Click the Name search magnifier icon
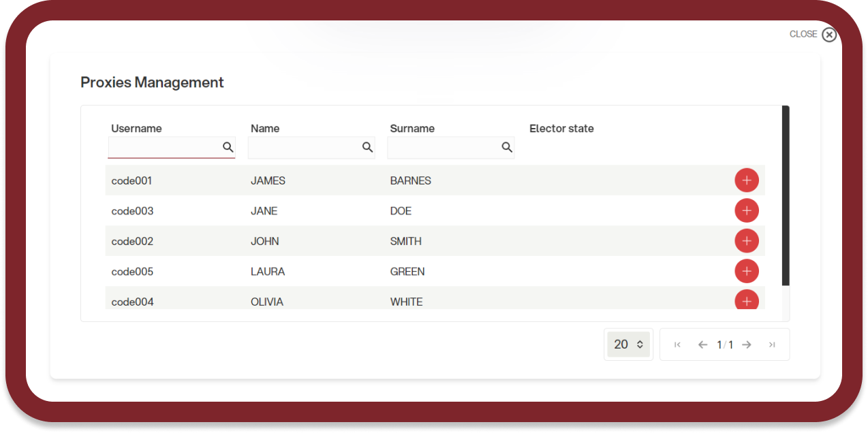Image resolution: width=868 pixels, height=433 pixels. [x=368, y=147]
